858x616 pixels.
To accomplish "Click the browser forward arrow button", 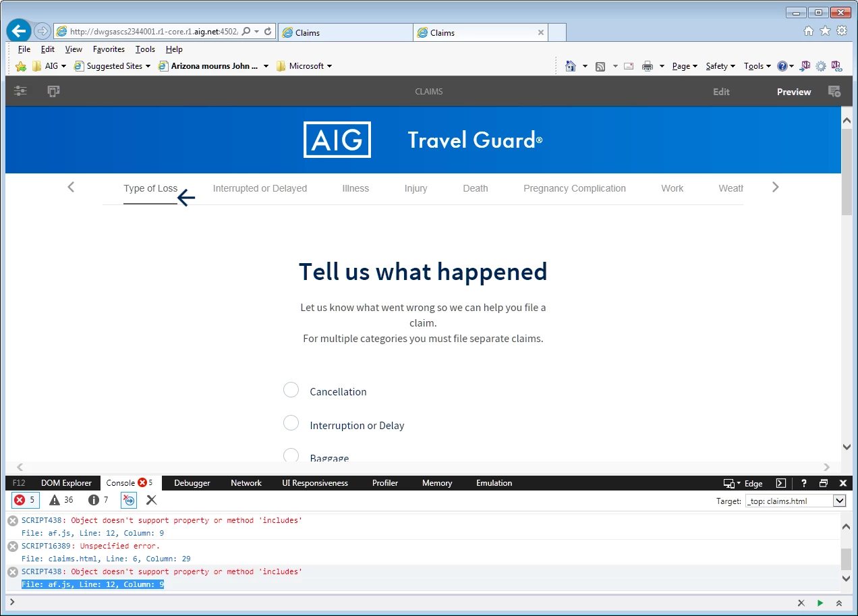I will tap(42, 31).
